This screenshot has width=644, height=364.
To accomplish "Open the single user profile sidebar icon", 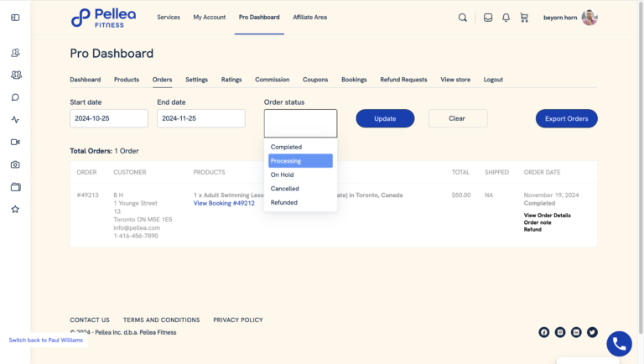I will coord(15,53).
